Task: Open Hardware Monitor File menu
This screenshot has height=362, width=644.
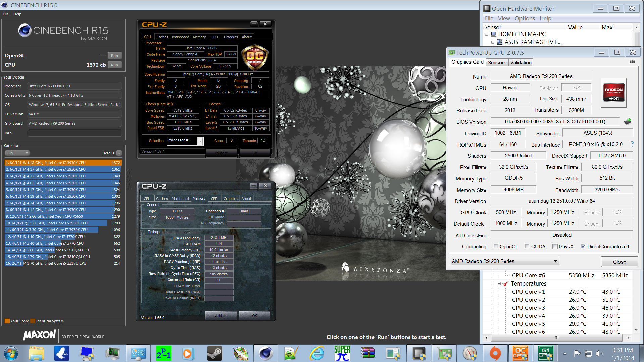Action: point(489,18)
